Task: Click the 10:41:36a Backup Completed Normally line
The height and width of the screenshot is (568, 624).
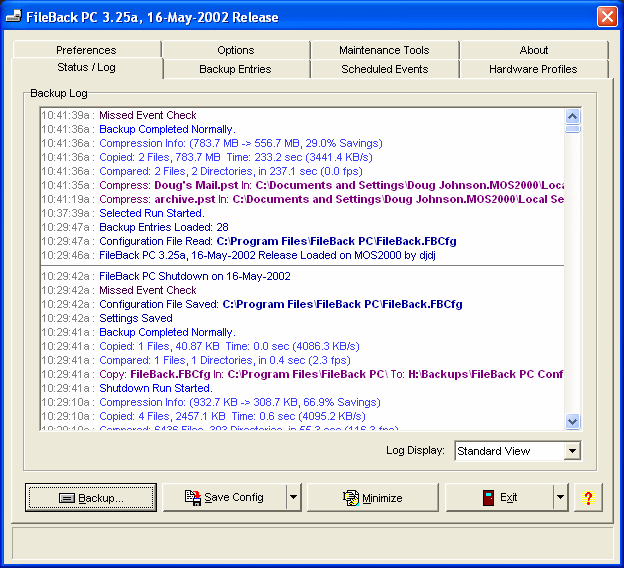Action: coord(138,129)
